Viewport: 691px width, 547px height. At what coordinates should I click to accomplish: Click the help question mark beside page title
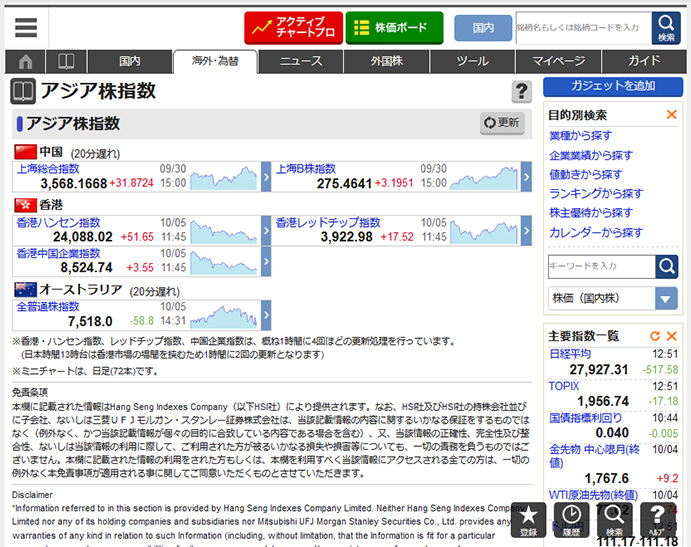point(521,92)
